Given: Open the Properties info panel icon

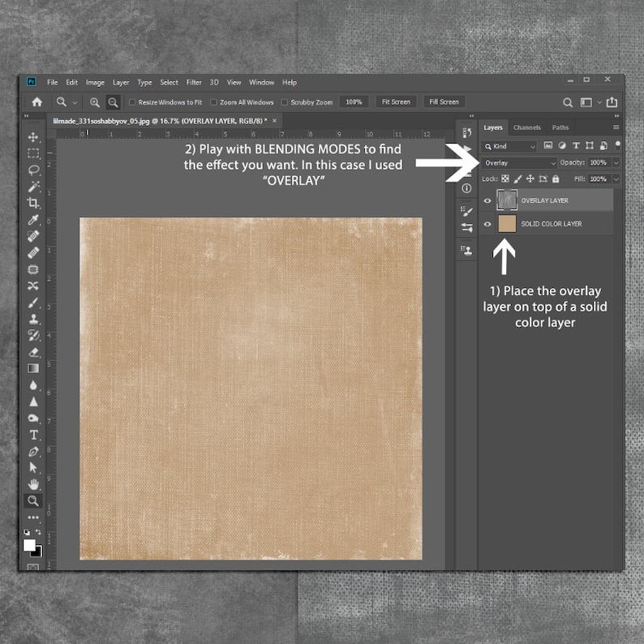Looking at the screenshot, I should click(x=466, y=188).
